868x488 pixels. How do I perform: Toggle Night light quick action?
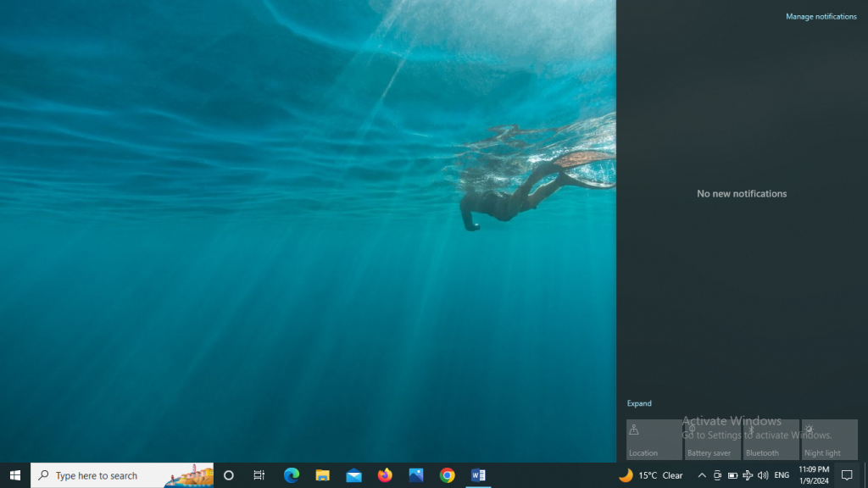(x=830, y=440)
